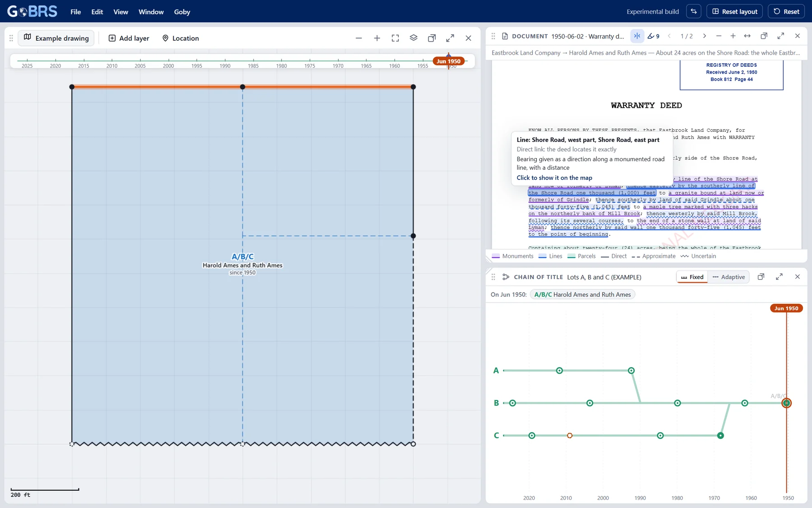Image resolution: width=812 pixels, height=508 pixels.
Task: Open the Edit menu
Action: pos(97,12)
